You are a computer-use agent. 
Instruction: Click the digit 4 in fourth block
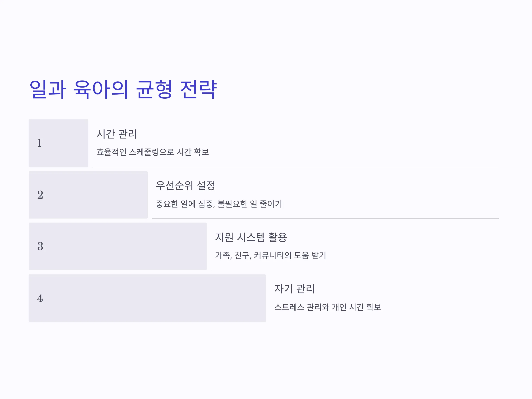[40, 298]
